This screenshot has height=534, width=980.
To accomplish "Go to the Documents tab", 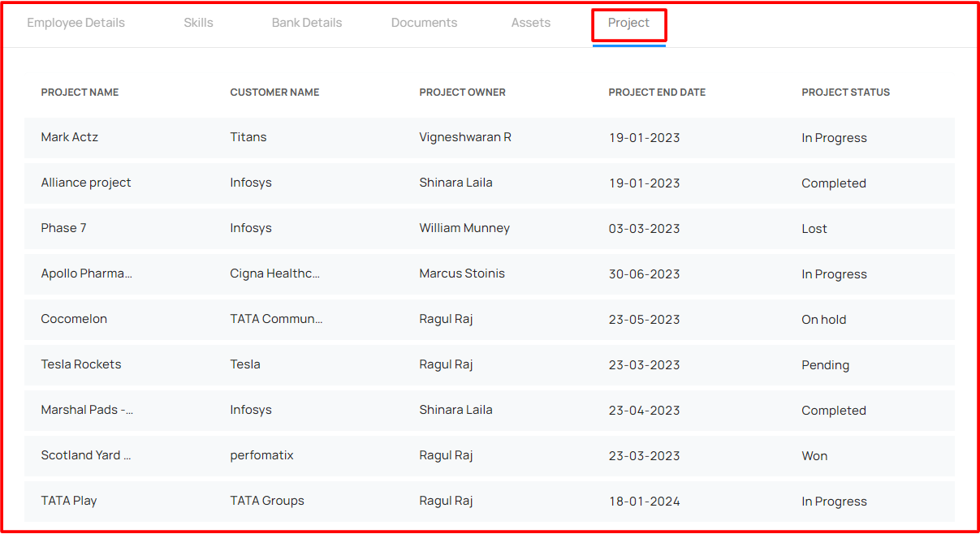I will tap(424, 23).
